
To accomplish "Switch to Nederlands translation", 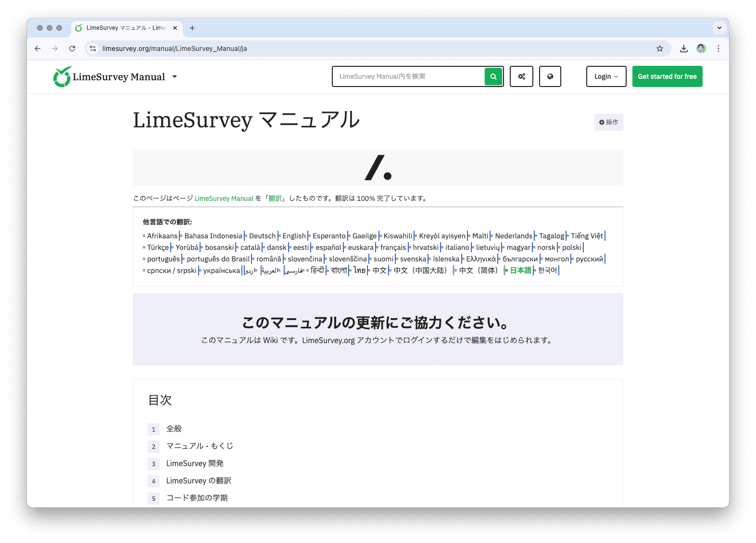I will pos(514,236).
